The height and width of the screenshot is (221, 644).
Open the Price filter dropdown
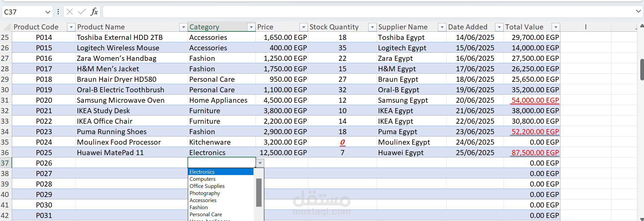point(304,27)
